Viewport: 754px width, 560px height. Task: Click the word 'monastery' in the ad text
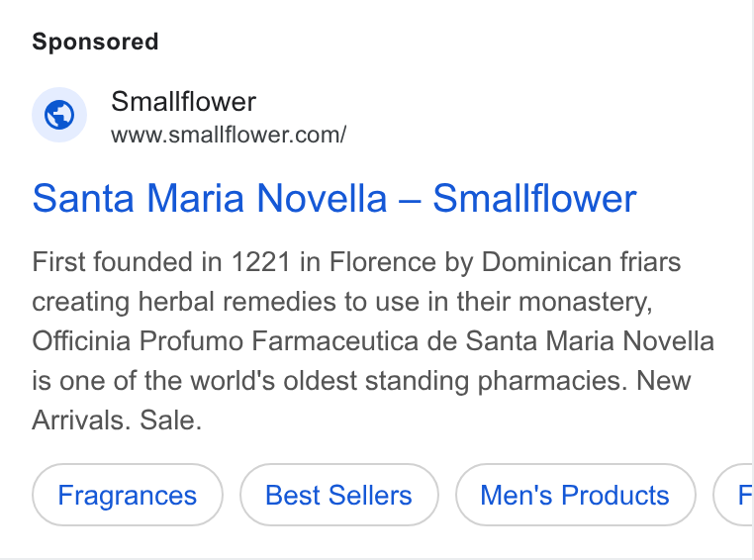coord(582,302)
